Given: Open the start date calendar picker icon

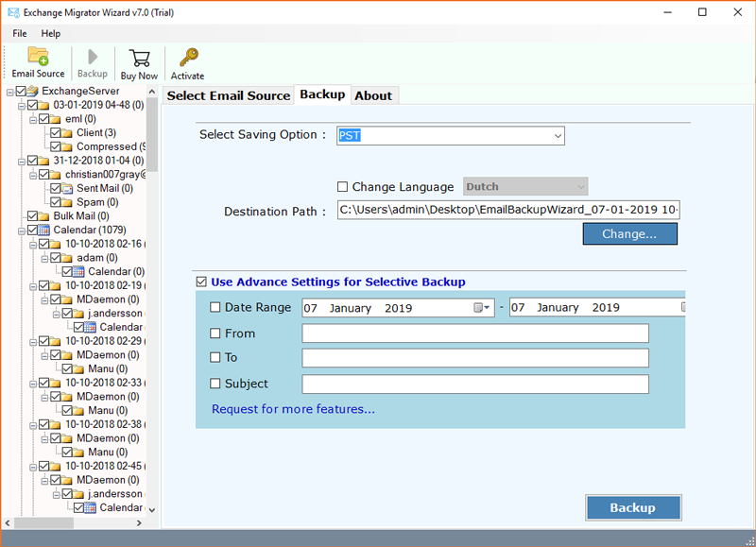Looking at the screenshot, I should (x=481, y=307).
